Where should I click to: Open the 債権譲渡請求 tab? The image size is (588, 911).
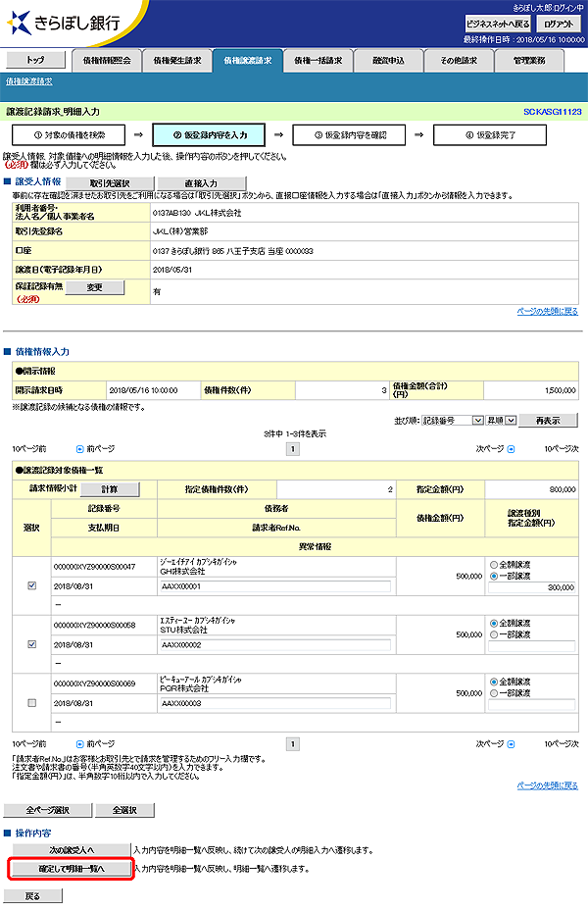pyautogui.click(x=248, y=61)
